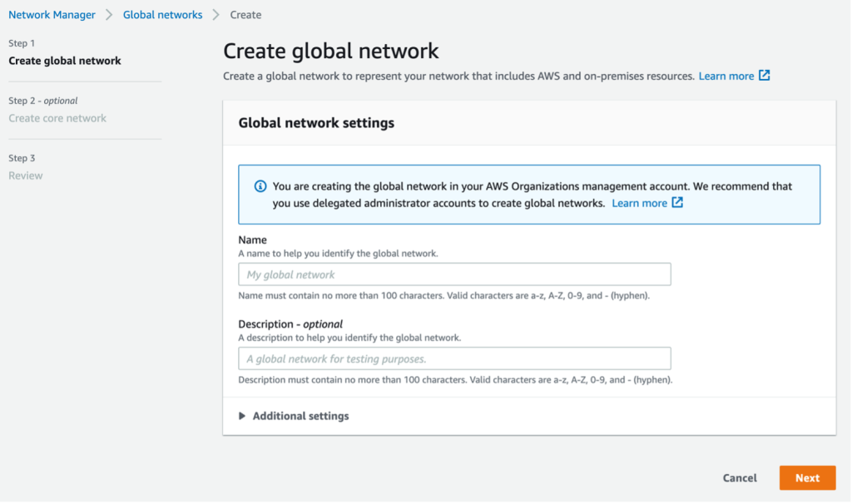
Task: Open the Global networks breadcrumb link
Action: click(162, 14)
